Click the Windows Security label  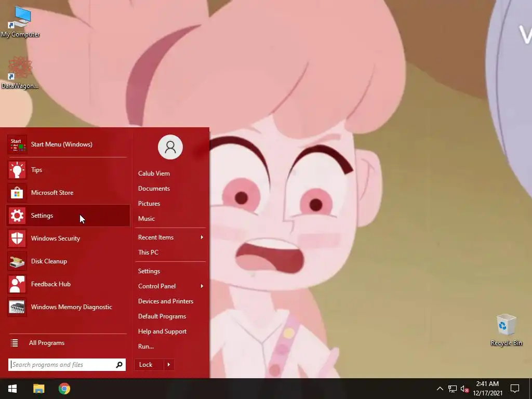pos(56,238)
